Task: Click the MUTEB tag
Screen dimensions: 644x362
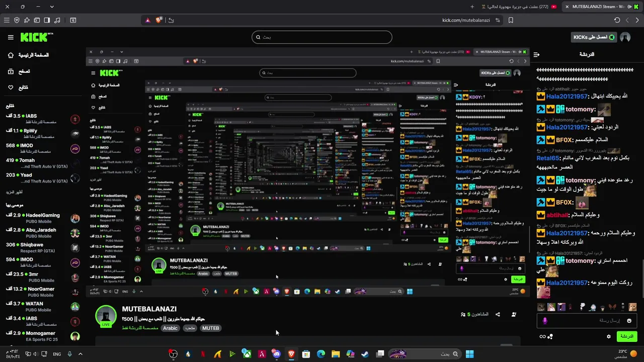Action: click(210, 328)
